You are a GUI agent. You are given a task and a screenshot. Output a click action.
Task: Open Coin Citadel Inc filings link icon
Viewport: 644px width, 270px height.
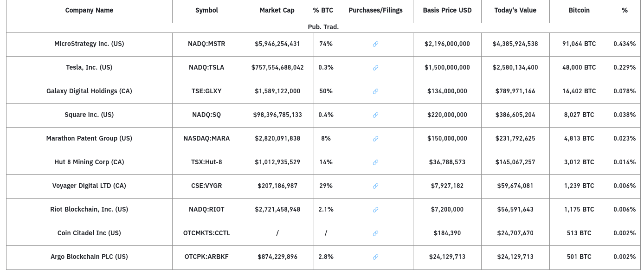click(375, 233)
